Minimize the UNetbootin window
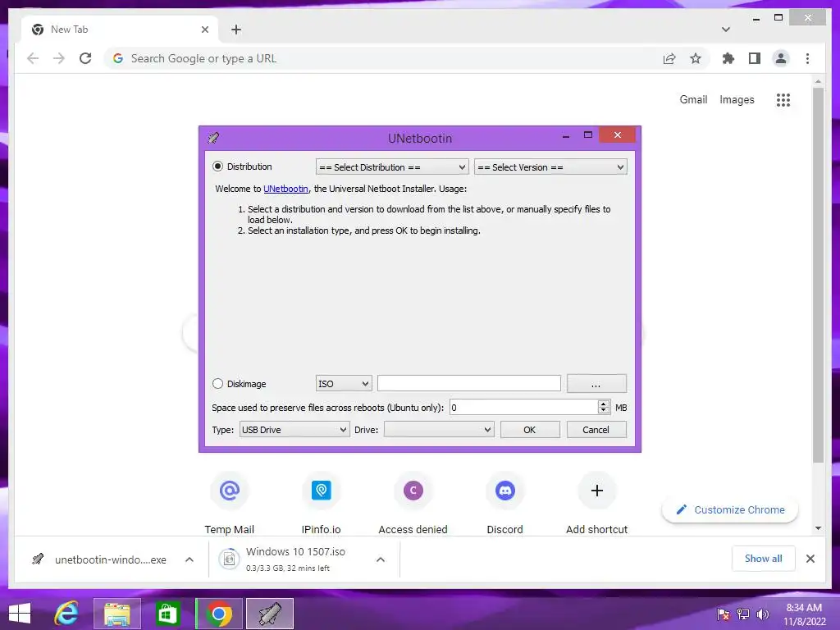Viewport: 840px width, 630px height. pyautogui.click(x=566, y=135)
